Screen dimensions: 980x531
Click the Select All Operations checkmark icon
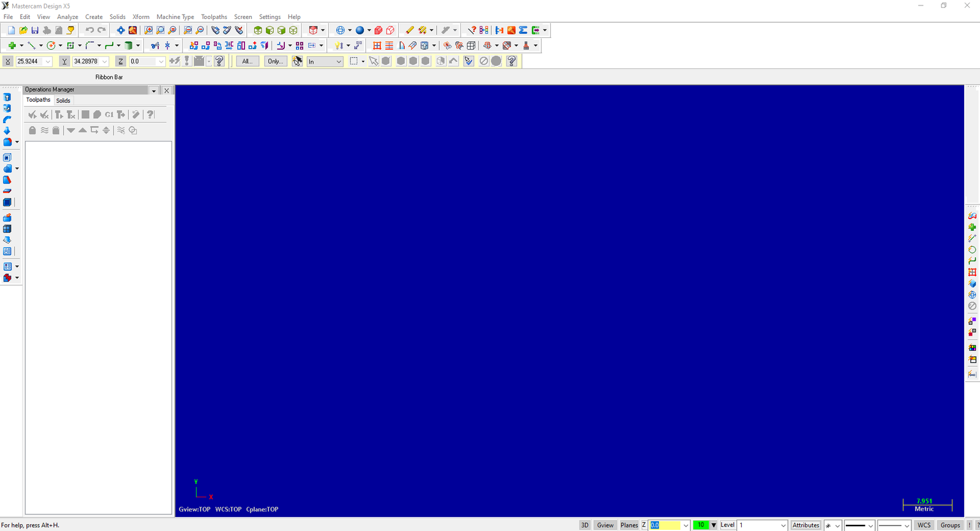tap(32, 115)
